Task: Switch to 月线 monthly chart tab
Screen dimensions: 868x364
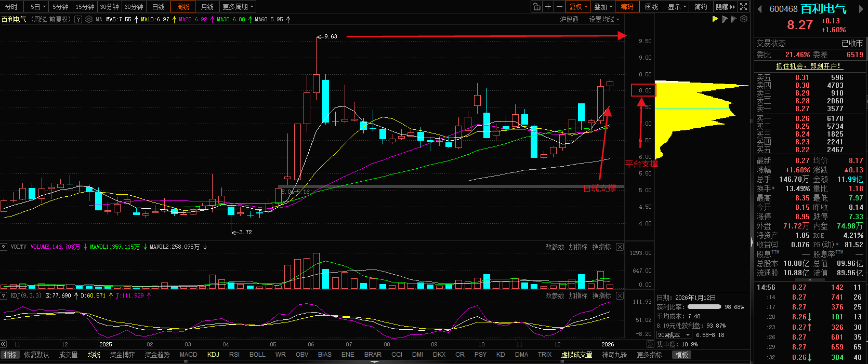Action: click(207, 7)
